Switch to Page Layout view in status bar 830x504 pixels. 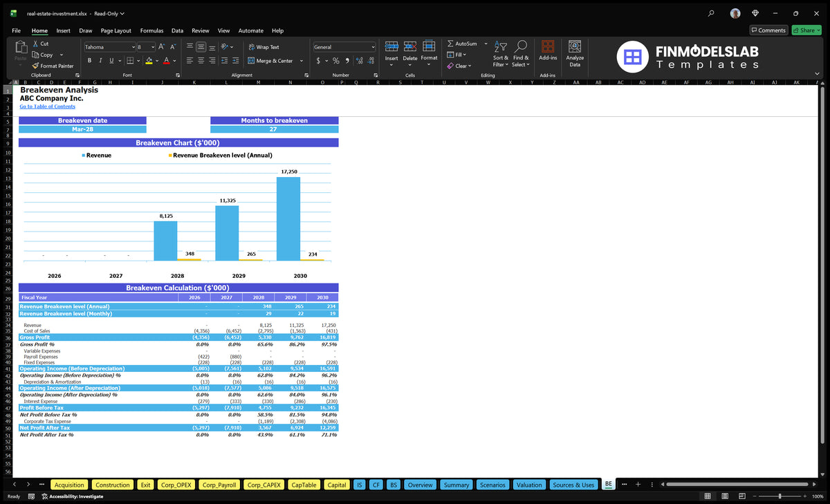tap(724, 496)
